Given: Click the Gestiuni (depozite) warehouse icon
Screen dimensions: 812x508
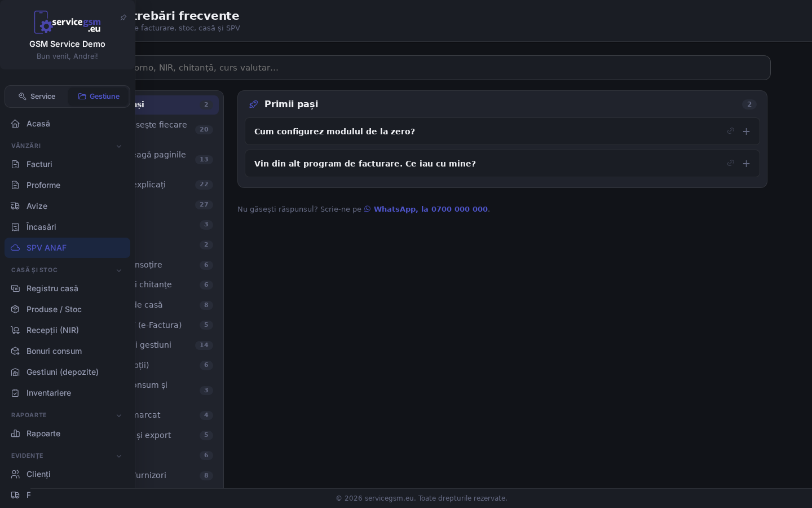Looking at the screenshot, I should click(15, 372).
